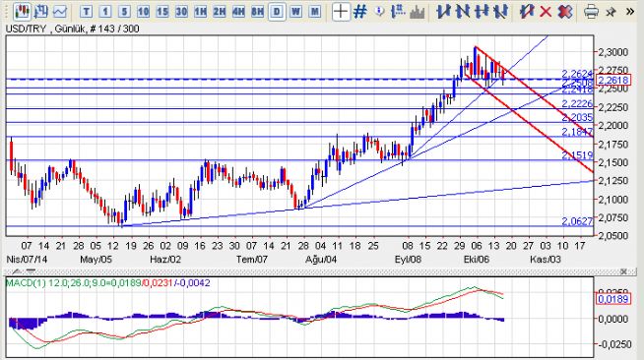
Task: Toggle the volume histogram icon
Action: [x=417, y=12]
